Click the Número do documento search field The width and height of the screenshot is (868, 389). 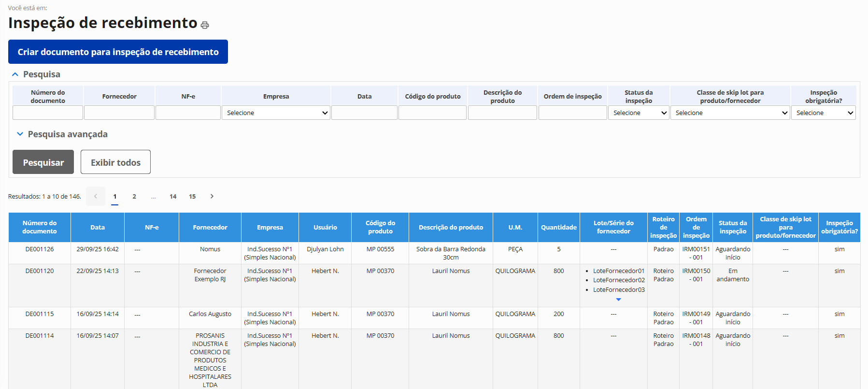48,113
